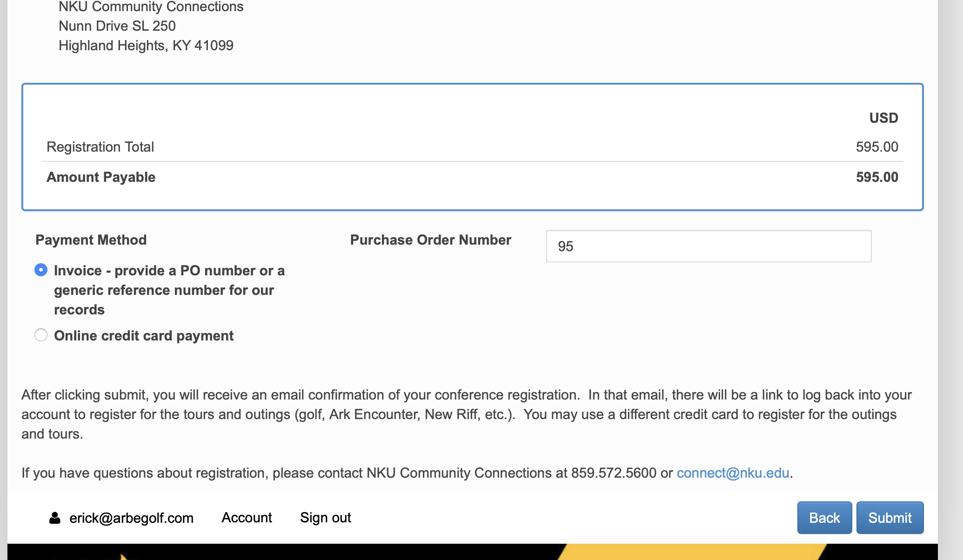Viewport: 963px width, 560px height.
Task: Click the Online credit card payment label
Action: (144, 336)
